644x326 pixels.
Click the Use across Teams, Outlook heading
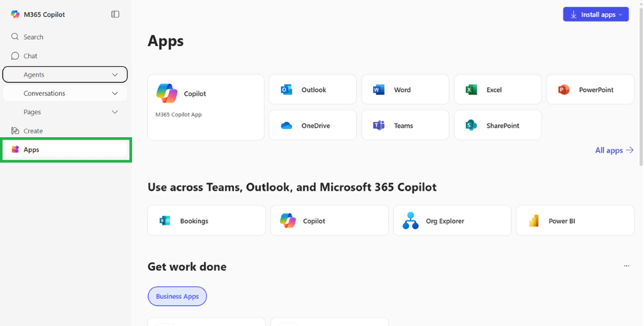[x=292, y=187]
